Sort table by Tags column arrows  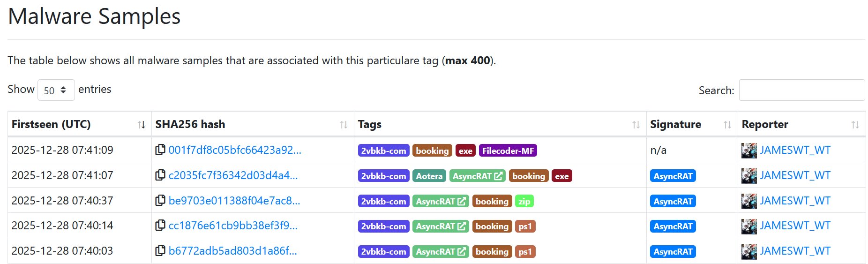(x=636, y=125)
